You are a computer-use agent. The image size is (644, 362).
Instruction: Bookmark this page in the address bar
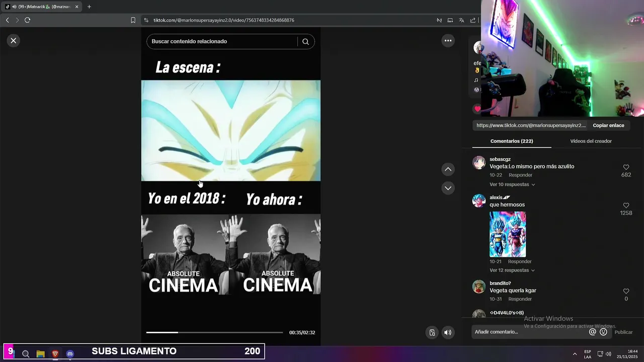[x=133, y=20]
